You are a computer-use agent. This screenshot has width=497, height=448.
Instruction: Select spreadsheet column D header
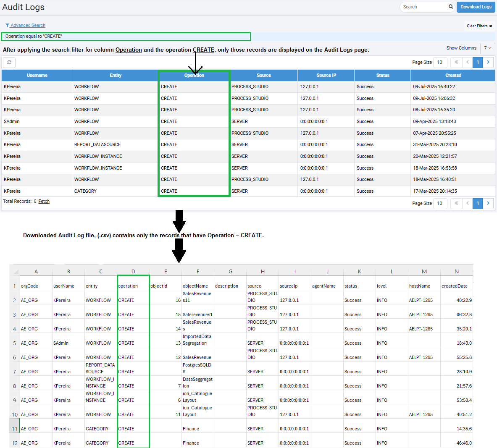click(133, 271)
